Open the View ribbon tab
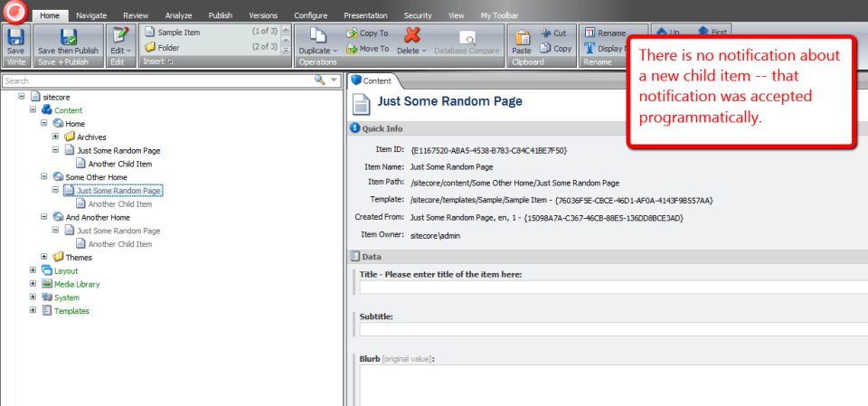 [456, 15]
